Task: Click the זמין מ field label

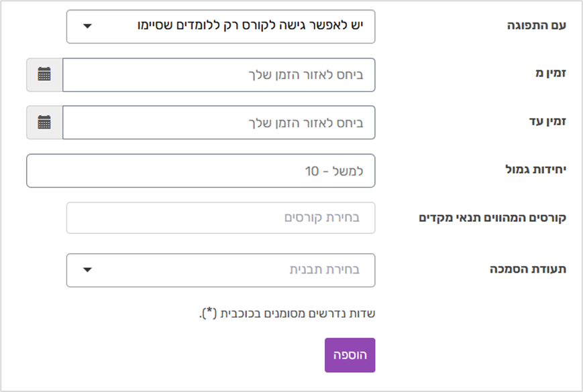Action: [551, 73]
